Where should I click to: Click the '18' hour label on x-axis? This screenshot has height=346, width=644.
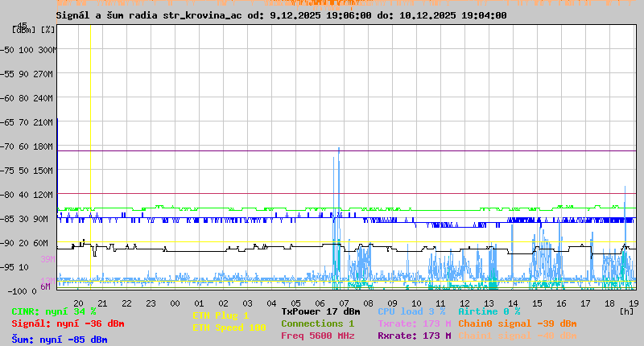point(609,303)
